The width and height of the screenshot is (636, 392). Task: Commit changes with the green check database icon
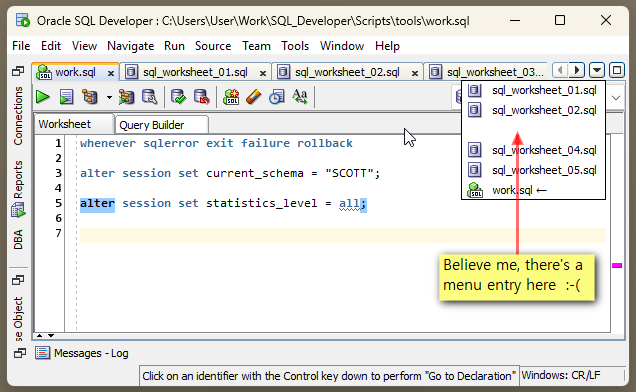[178, 97]
